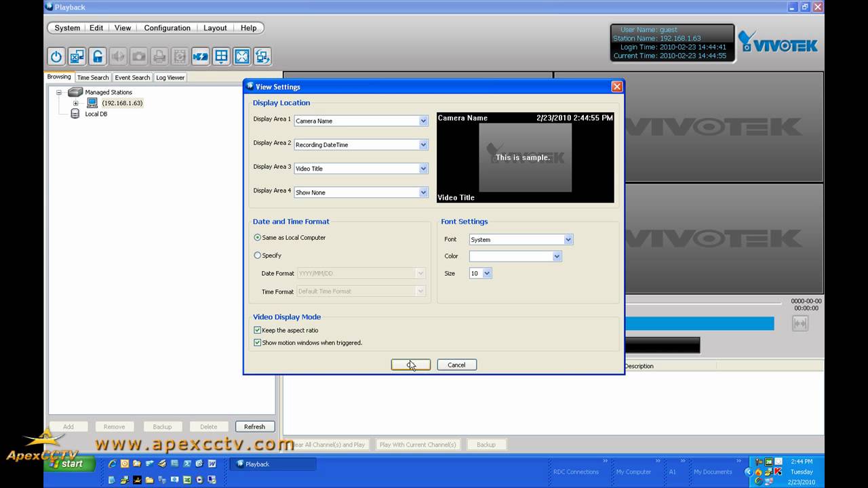Cancel the View Settings dialog
This screenshot has width=868, height=488.
(456, 365)
